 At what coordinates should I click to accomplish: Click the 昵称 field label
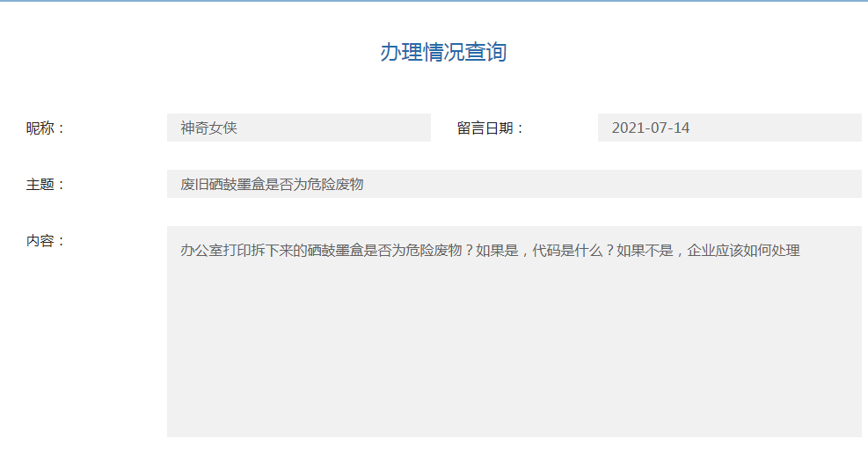(x=46, y=128)
